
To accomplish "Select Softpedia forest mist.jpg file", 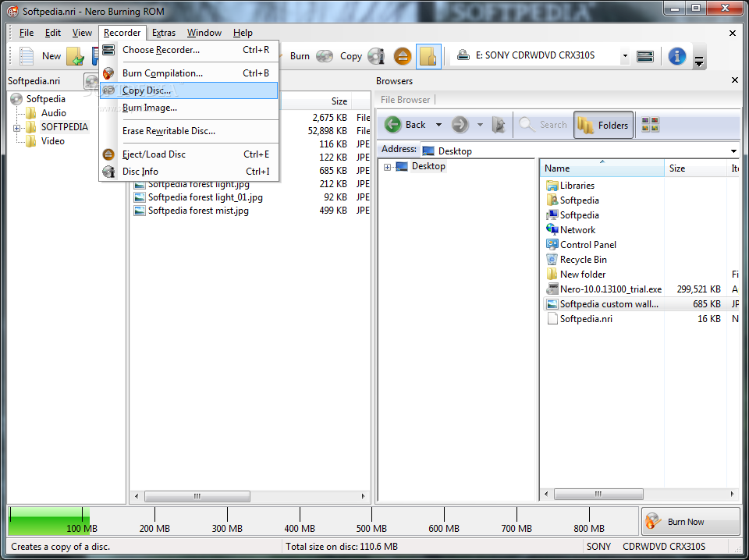I will tap(191, 210).
